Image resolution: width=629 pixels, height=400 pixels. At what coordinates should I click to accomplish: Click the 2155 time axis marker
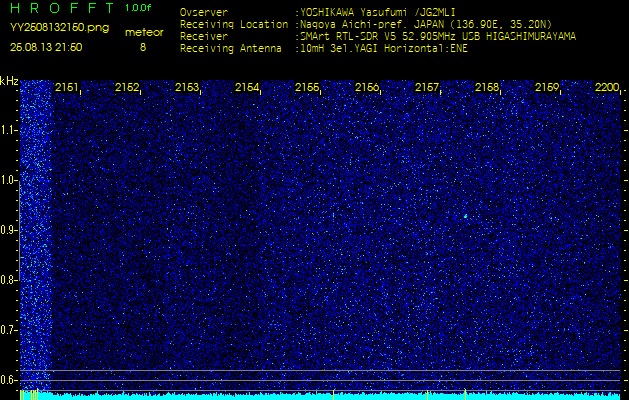(x=307, y=87)
